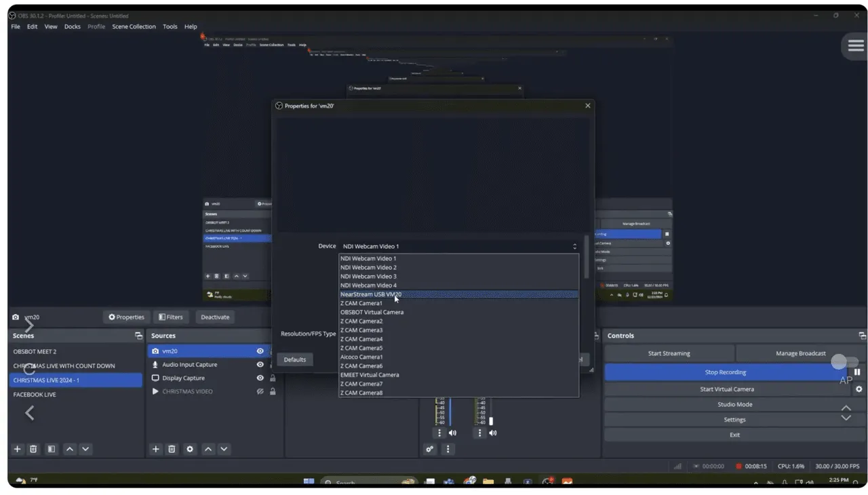The image size is (868, 495).
Task: Delete the selected source using the trash icon
Action: [x=172, y=449]
